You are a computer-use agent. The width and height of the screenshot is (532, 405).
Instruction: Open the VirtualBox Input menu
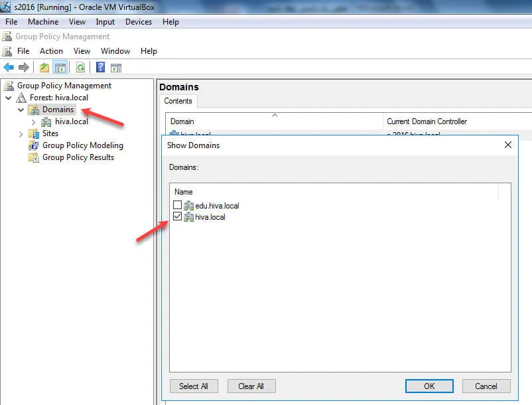pyautogui.click(x=105, y=22)
